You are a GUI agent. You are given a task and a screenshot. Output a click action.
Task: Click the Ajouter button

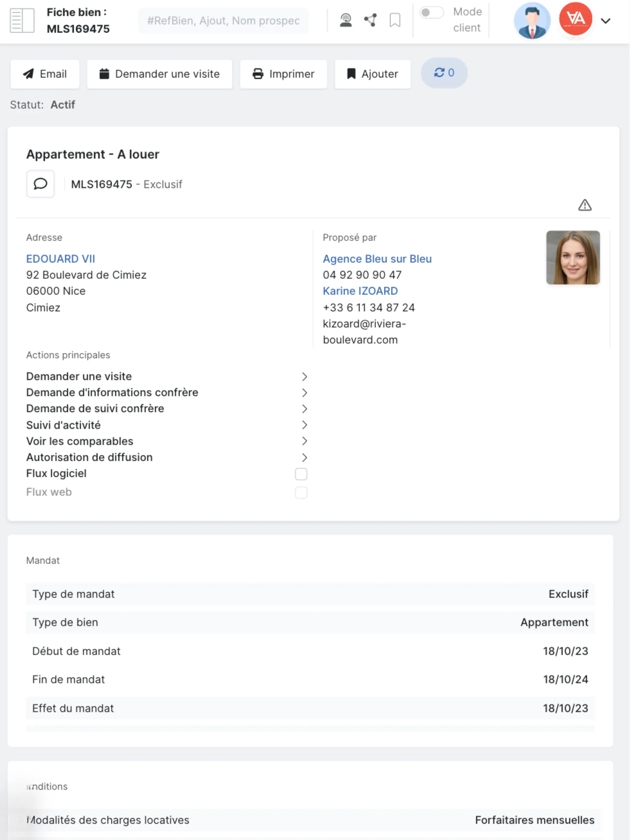click(373, 74)
